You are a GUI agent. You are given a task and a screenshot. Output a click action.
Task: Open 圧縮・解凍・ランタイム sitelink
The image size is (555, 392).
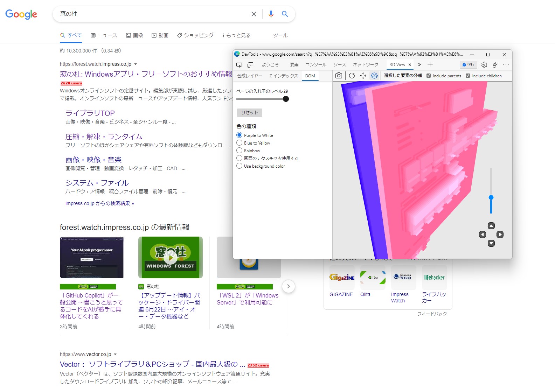click(x=104, y=136)
